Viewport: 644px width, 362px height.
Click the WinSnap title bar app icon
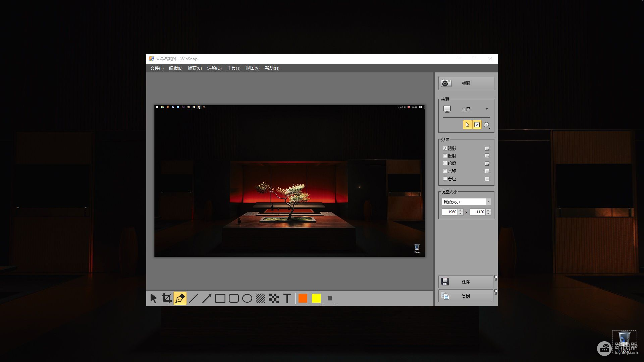coord(152,59)
